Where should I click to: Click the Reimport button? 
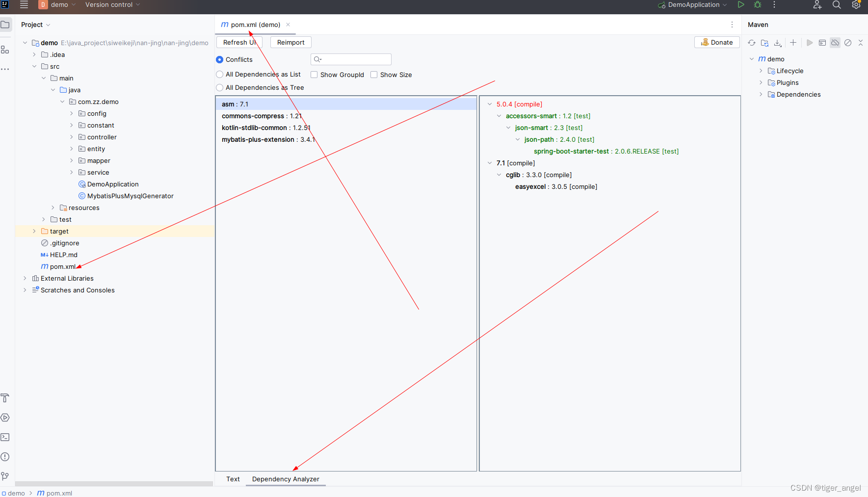click(x=290, y=42)
